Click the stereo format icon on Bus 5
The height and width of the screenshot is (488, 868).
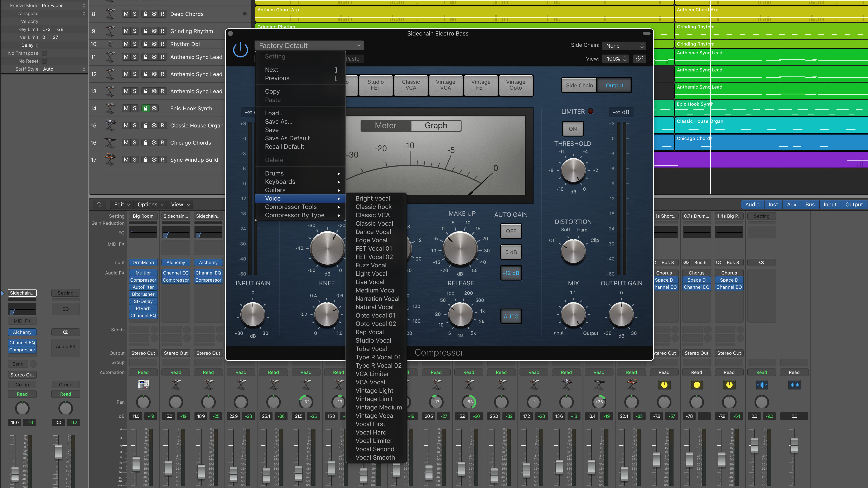pos(686,262)
